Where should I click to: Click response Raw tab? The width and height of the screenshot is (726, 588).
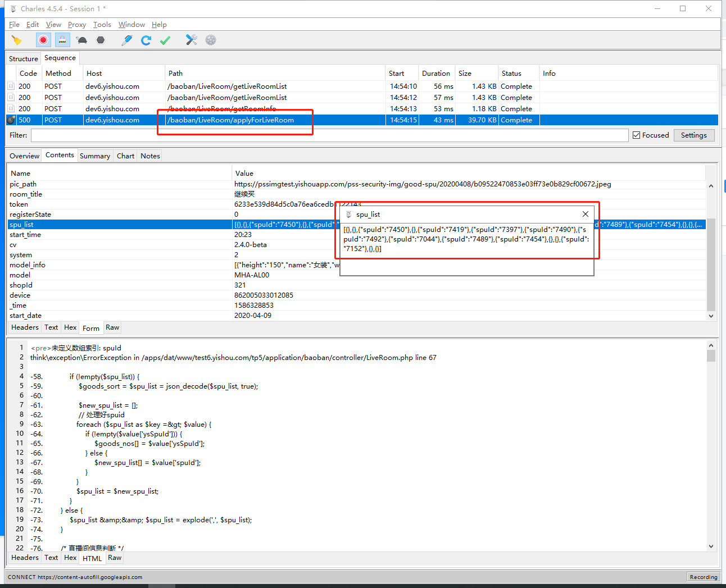[x=115, y=558]
